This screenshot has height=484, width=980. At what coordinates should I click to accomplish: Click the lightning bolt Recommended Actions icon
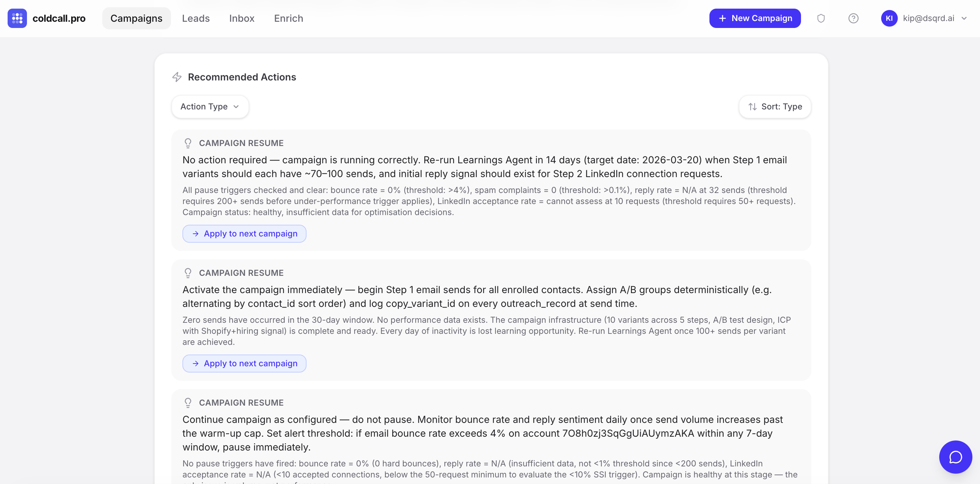[177, 77]
